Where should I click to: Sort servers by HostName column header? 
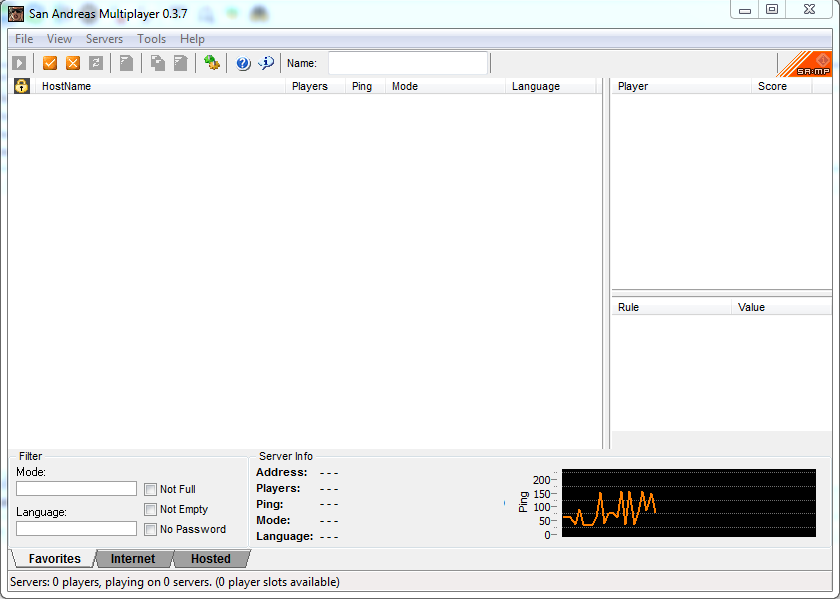pyautogui.click(x=161, y=86)
